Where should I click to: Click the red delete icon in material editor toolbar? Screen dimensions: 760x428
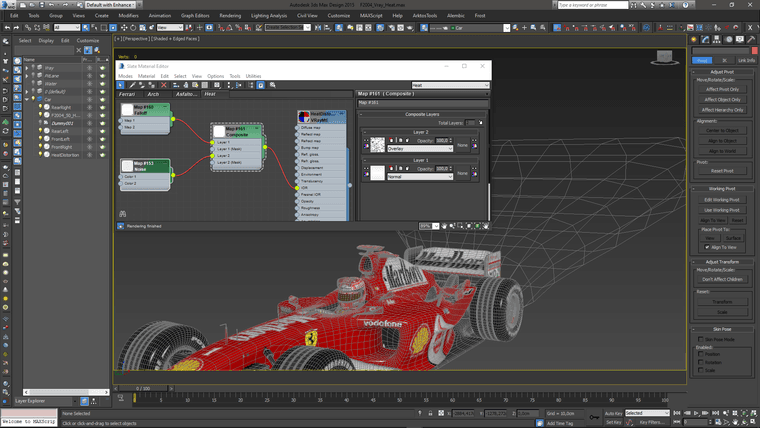click(164, 85)
